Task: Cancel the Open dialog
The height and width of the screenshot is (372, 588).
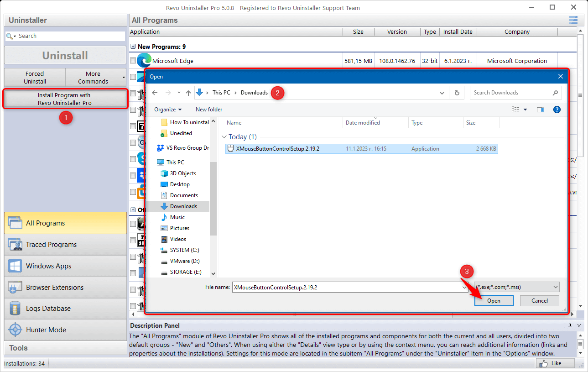Action: pyautogui.click(x=540, y=301)
